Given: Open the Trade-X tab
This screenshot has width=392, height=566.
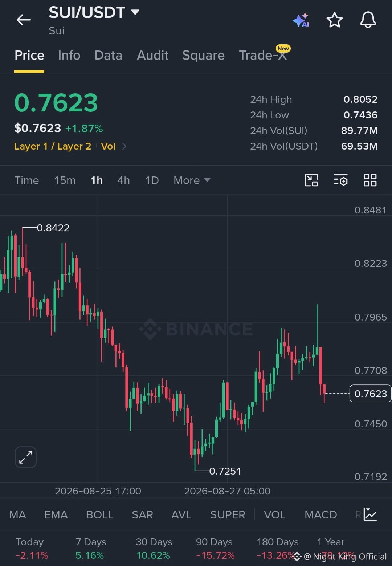Looking at the screenshot, I should (x=263, y=55).
